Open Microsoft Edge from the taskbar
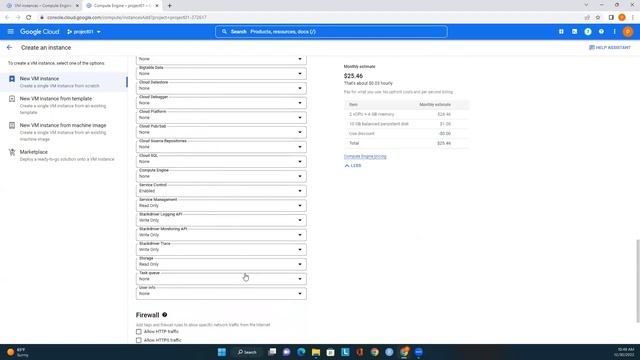Screen dimensions: 640x360 301,352
